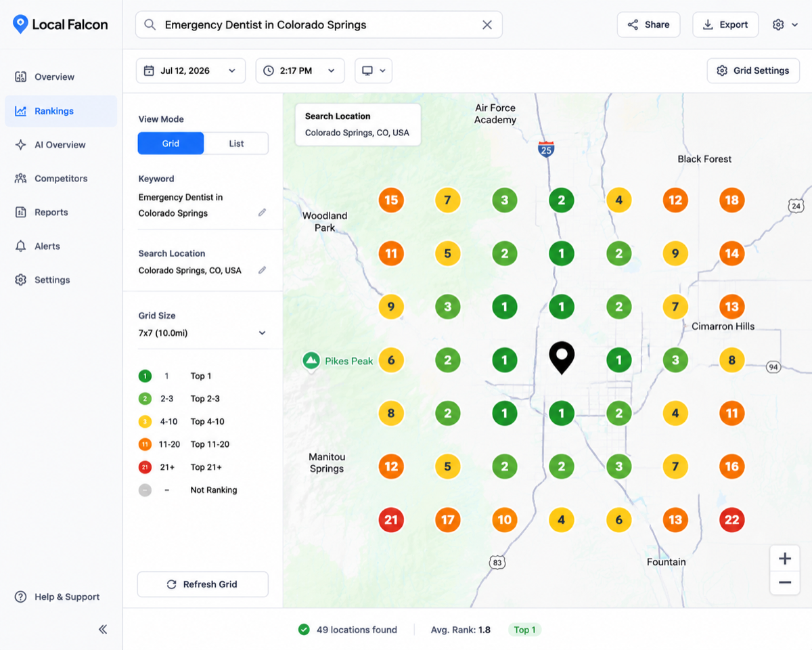Open the desktop device type dropdown
The height and width of the screenshot is (650, 812).
coord(374,70)
